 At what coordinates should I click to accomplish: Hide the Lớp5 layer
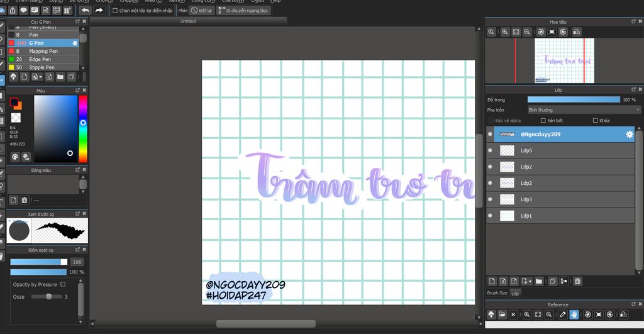[490, 150]
